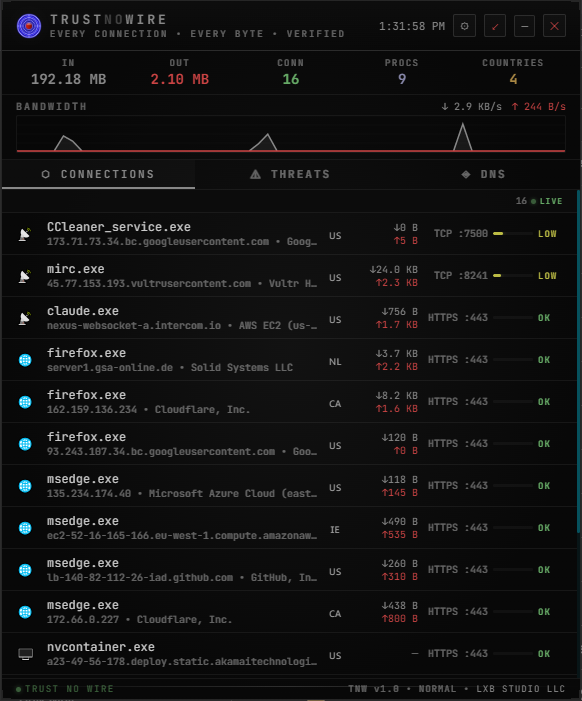Click 162.159.136.234 Cloudflare address text
Viewport: 582px width, 701px height.
coord(148,410)
